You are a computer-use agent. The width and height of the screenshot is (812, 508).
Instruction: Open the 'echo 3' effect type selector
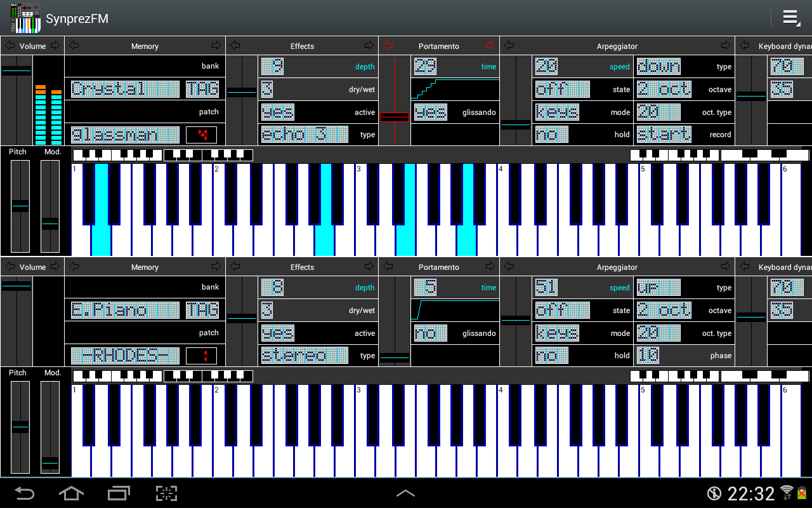click(x=304, y=135)
